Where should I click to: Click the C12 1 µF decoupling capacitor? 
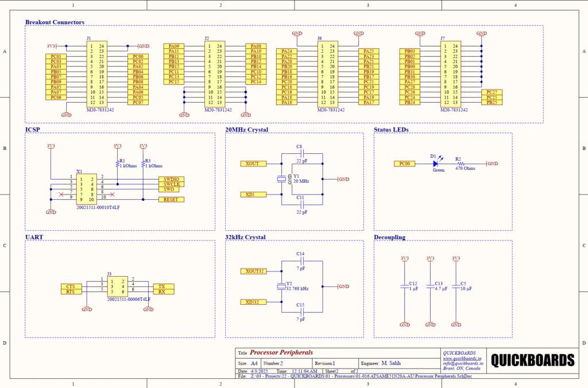tap(405, 286)
